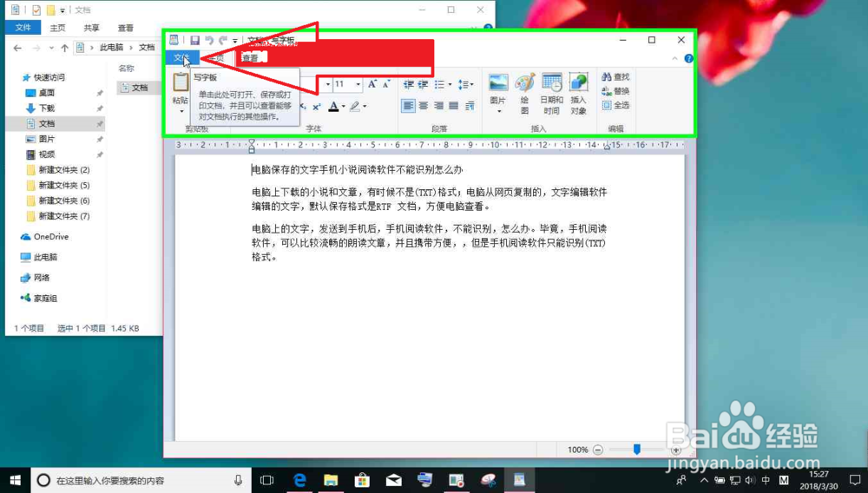Open WordPad help question mark icon

pos(688,58)
